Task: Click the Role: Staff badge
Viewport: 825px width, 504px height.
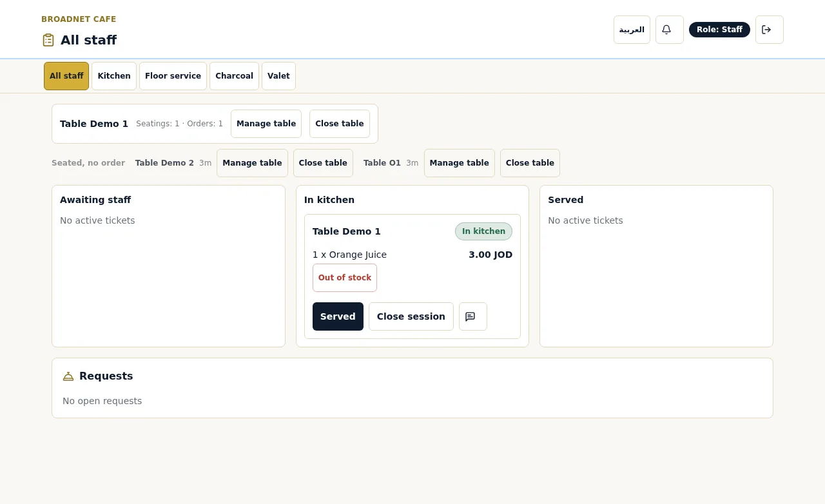Action: click(x=719, y=30)
